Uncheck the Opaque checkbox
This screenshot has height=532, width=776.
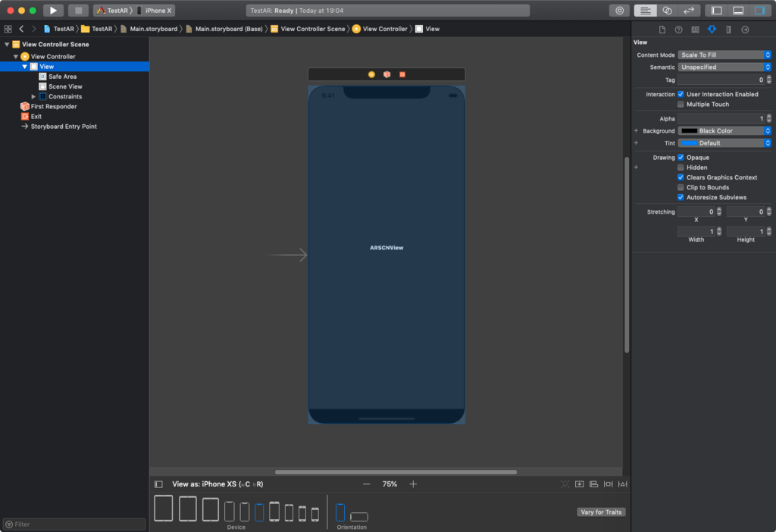(x=681, y=158)
